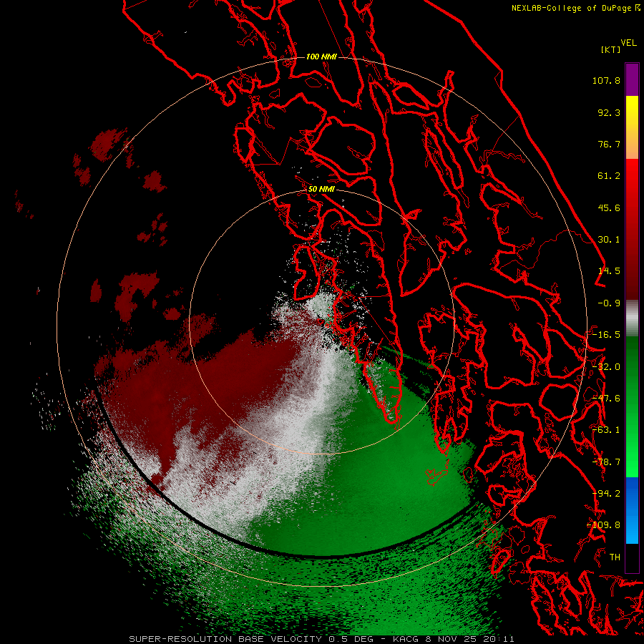644x644 pixels.
Task: Click the 76.7 velocity scale value
Action: [x=609, y=144]
